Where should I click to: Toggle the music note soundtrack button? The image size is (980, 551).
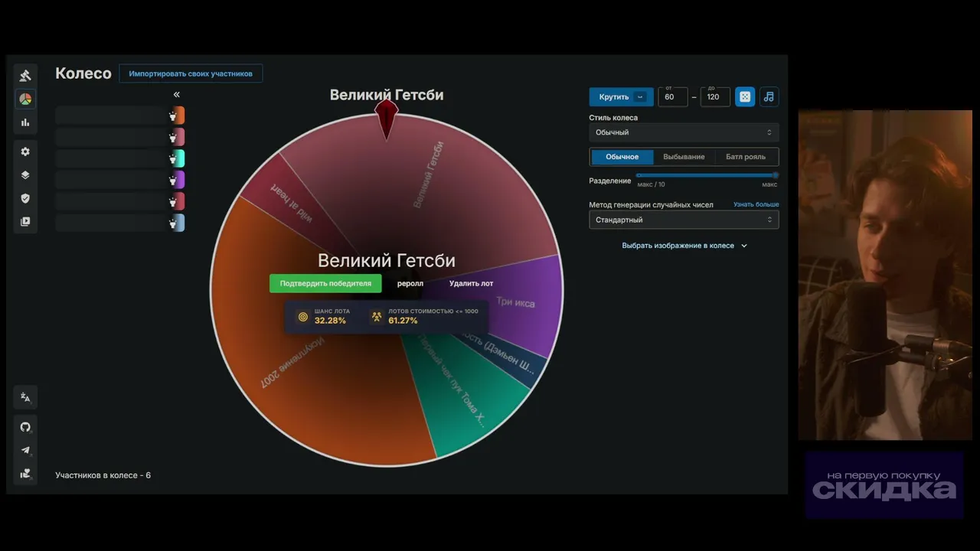[x=769, y=96]
